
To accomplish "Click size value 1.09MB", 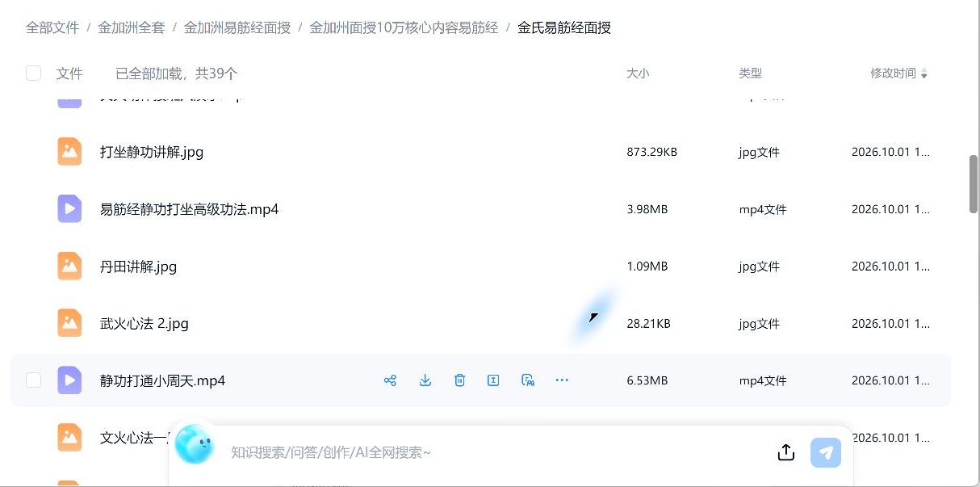I will (647, 267).
